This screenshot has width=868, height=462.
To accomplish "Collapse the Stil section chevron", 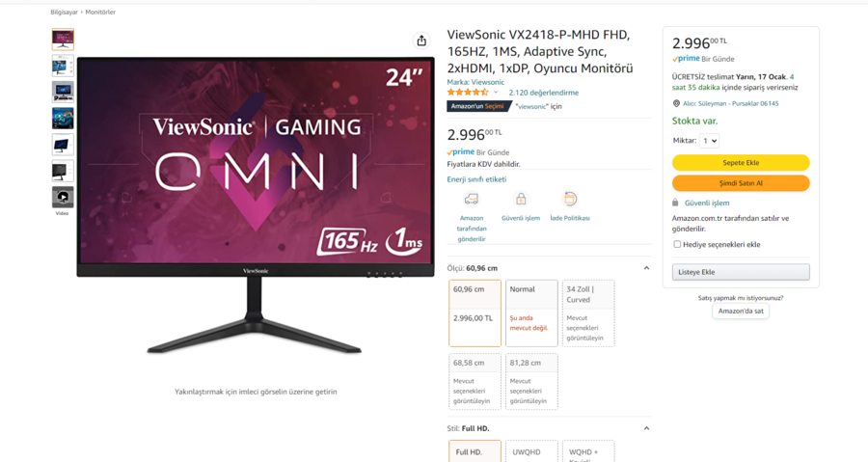I will tap(646, 428).
